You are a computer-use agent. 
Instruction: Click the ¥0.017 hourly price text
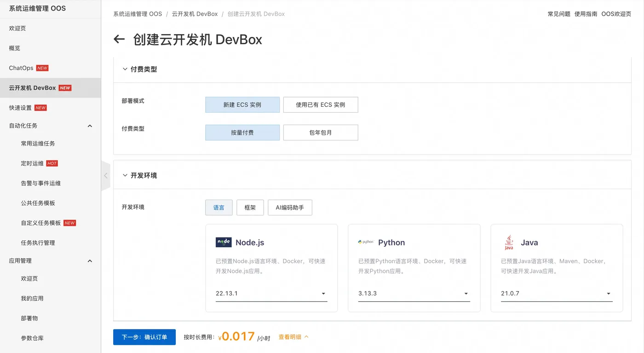pos(236,336)
